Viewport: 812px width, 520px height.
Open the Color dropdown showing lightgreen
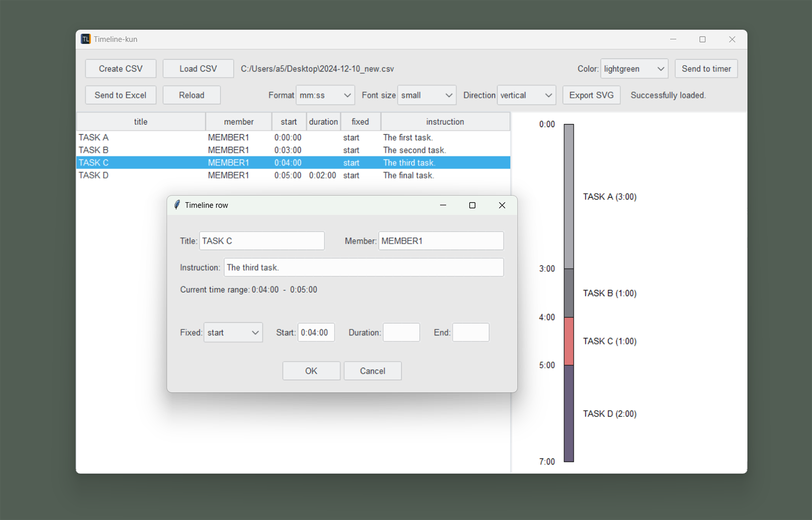click(634, 69)
